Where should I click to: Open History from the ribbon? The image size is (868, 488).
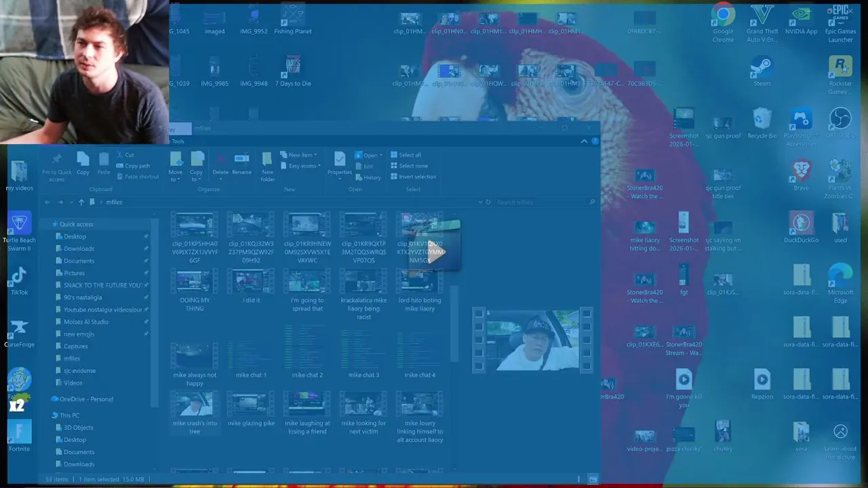click(368, 178)
